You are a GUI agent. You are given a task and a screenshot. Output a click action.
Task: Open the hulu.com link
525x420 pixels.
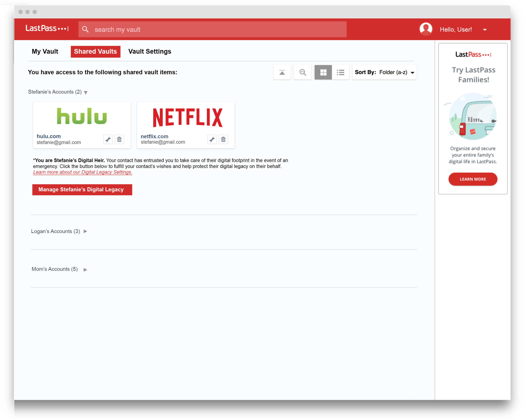point(49,136)
